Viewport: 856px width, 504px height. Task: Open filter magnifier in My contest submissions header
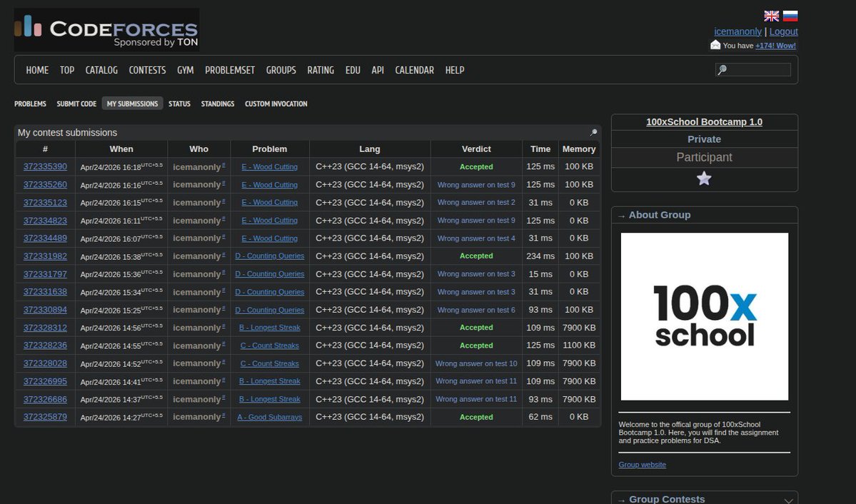(593, 132)
